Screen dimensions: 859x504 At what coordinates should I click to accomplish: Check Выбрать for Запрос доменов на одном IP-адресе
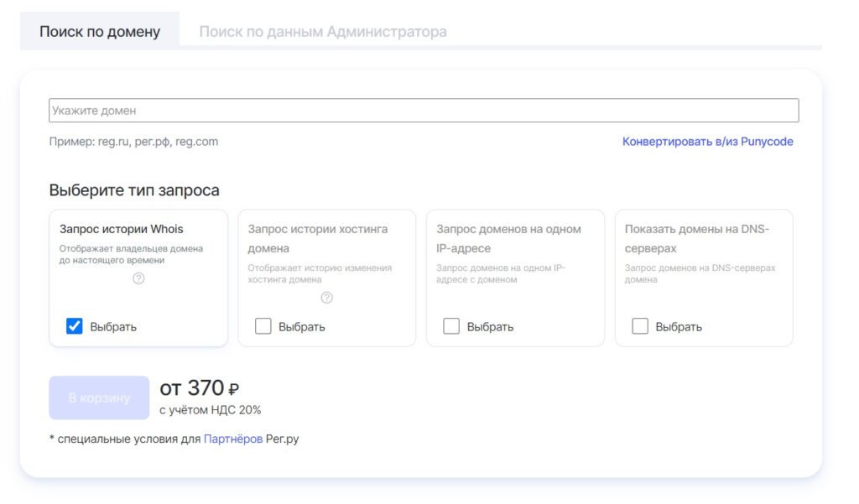[450, 326]
